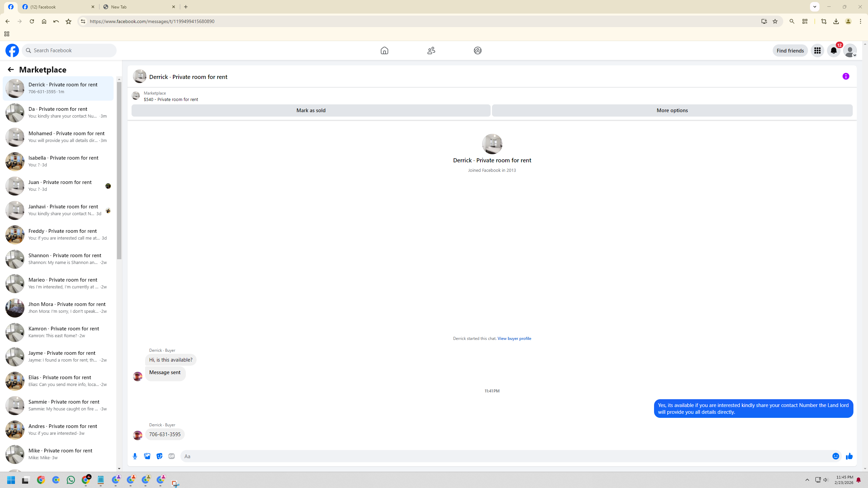Expand the account profile dropdown
Screen dimensions: 868x488
pyautogui.click(x=850, y=50)
